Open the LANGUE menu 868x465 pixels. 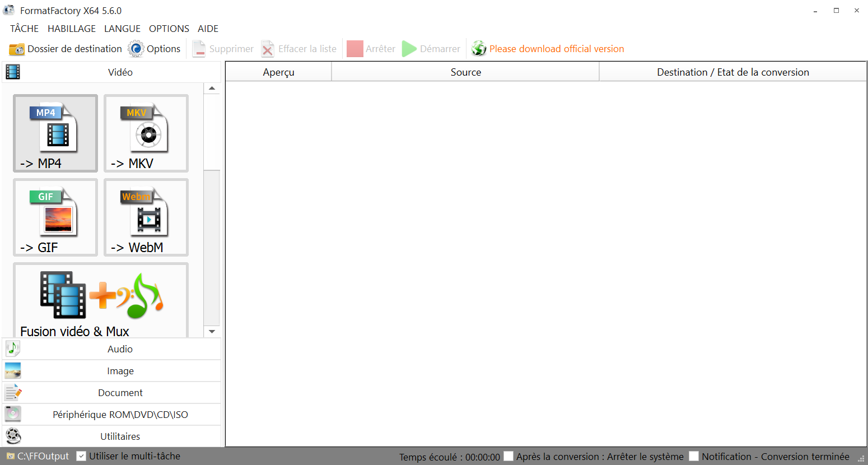122,29
